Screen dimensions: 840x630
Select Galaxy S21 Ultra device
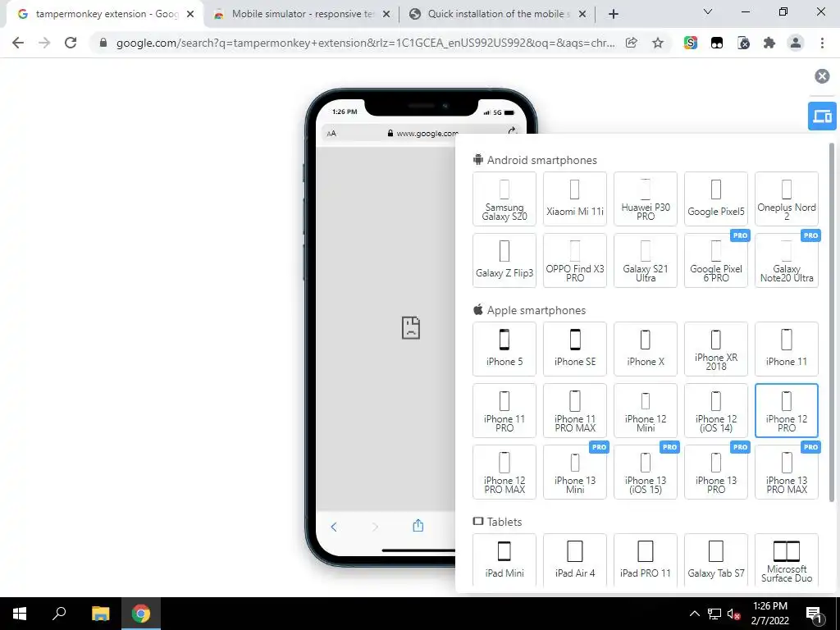[x=646, y=260]
